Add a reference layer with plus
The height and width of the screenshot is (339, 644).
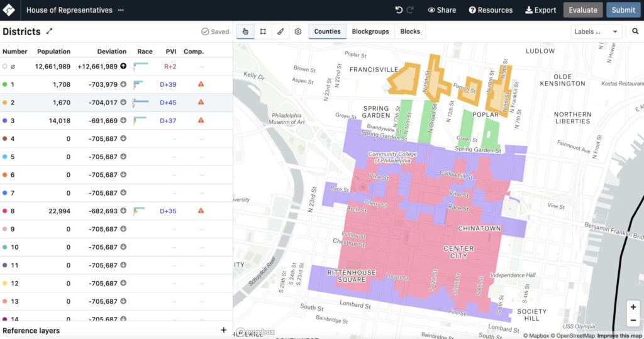[x=223, y=330]
